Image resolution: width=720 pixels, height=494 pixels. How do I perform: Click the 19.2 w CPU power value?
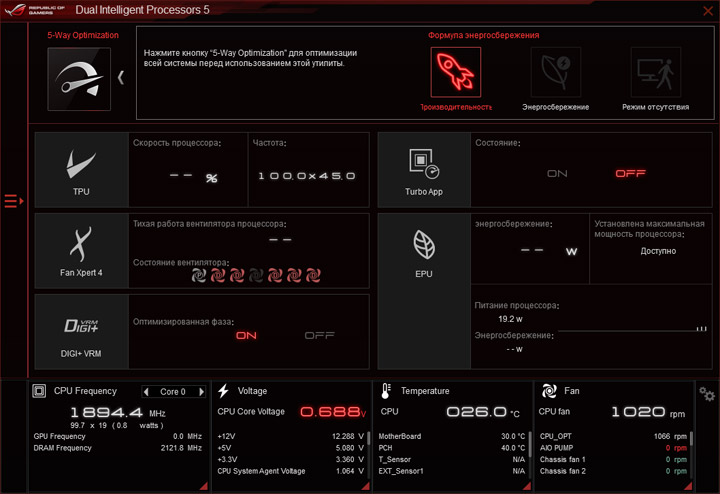pyautogui.click(x=510, y=319)
